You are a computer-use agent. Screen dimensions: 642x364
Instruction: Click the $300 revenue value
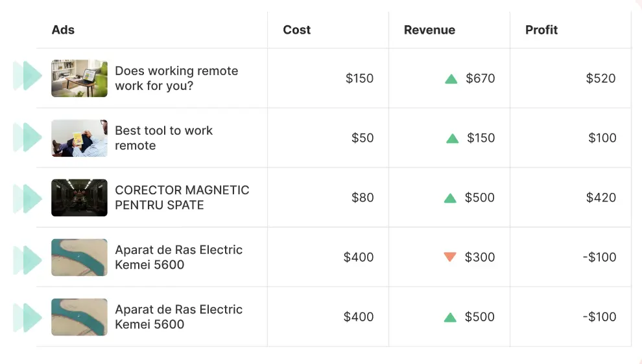pyautogui.click(x=479, y=257)
